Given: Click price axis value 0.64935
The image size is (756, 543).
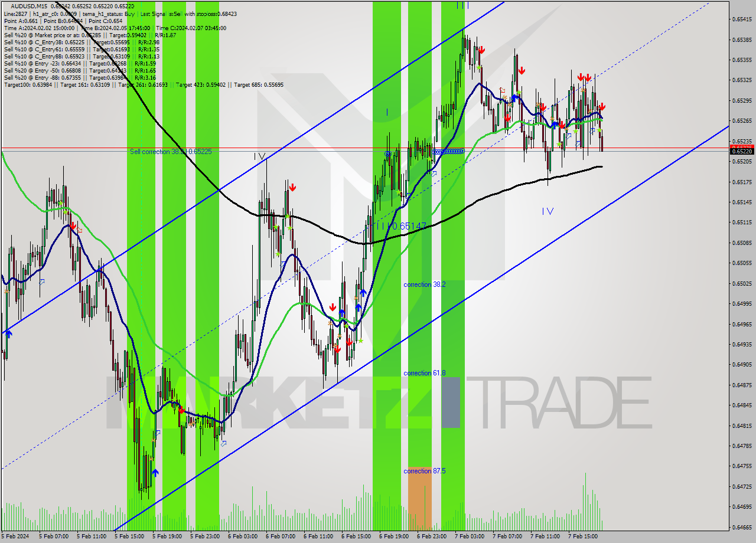Looking at the screenshot, I should (x=742, y=344).
